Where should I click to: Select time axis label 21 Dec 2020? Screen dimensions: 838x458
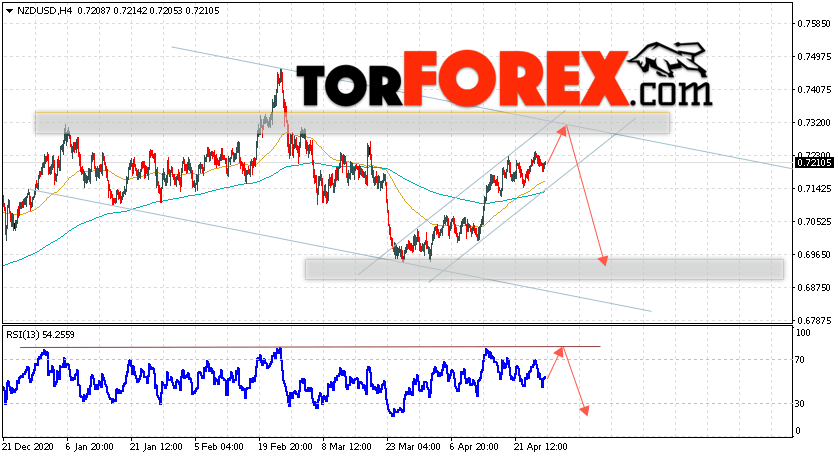[x=26, y=447]
